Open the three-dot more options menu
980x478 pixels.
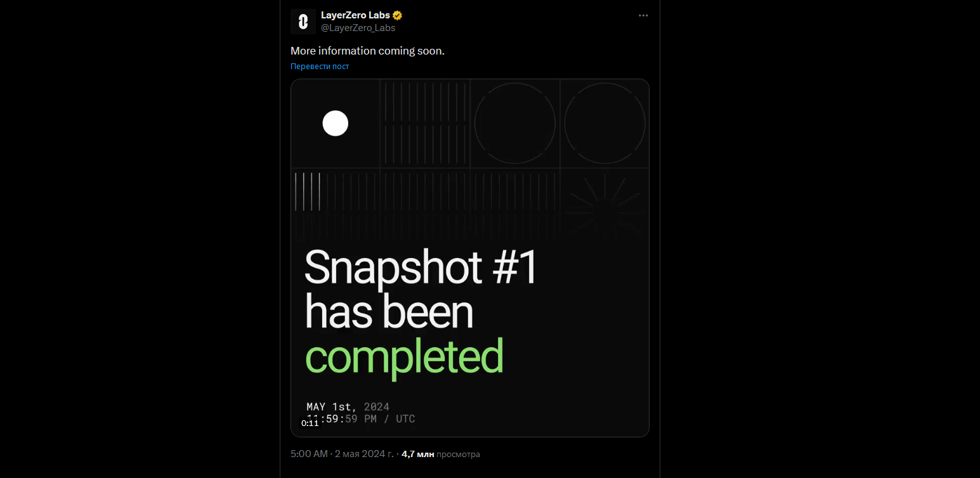(643, 16)
